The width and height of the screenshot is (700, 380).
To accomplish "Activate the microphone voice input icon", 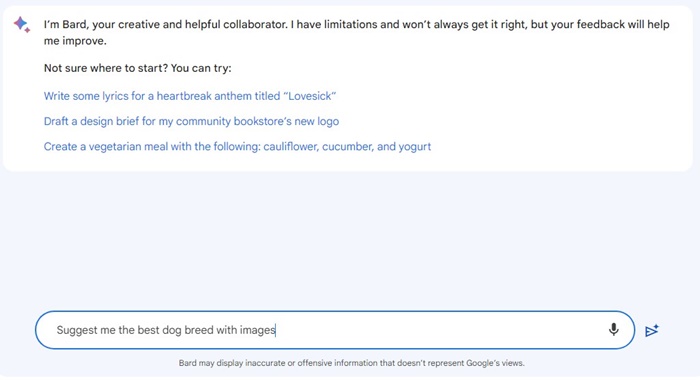I will coord(613,330).
